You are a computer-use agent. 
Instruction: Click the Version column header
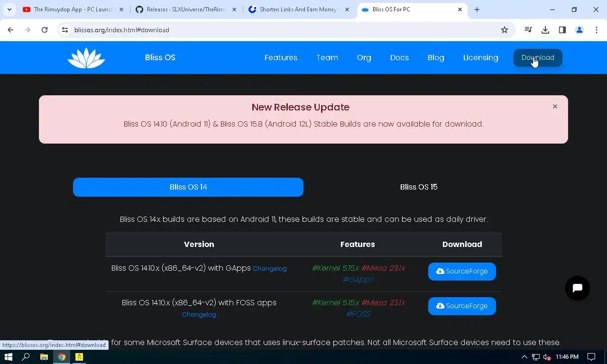(199, 245)
